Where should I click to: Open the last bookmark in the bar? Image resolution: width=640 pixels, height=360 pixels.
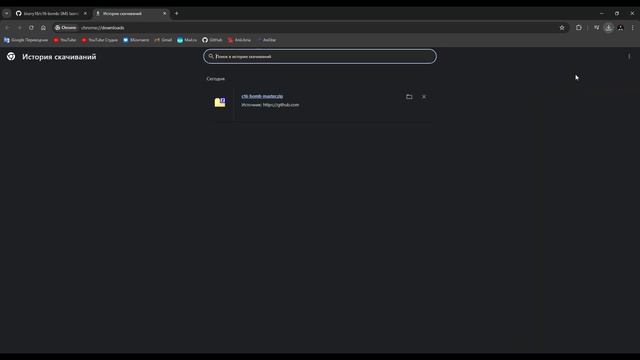pos(266,40)
